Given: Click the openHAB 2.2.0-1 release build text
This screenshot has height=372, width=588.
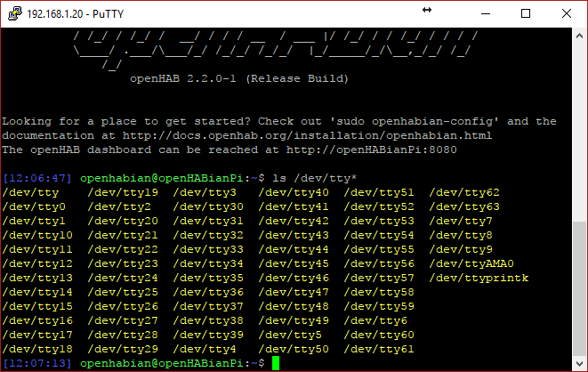Looking at the screenshot, I should pyautogui.click(x=239, y=78).
